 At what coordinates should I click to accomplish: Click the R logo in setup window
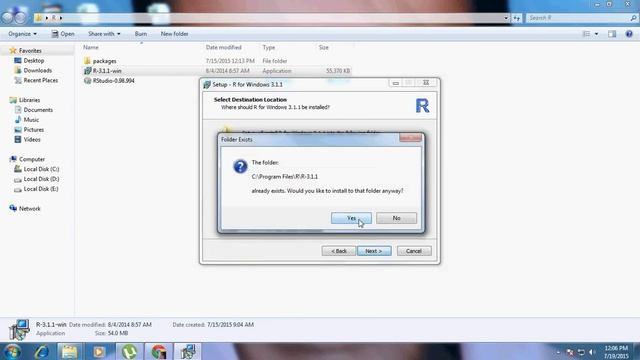pyautogui.click(x=422, y=106)
